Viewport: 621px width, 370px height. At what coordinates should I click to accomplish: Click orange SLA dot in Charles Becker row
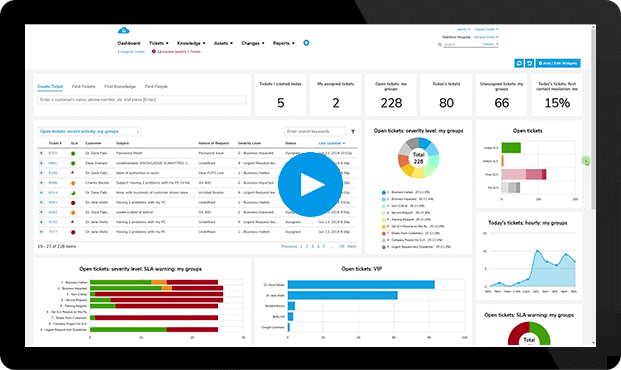[x=73, y=183]
